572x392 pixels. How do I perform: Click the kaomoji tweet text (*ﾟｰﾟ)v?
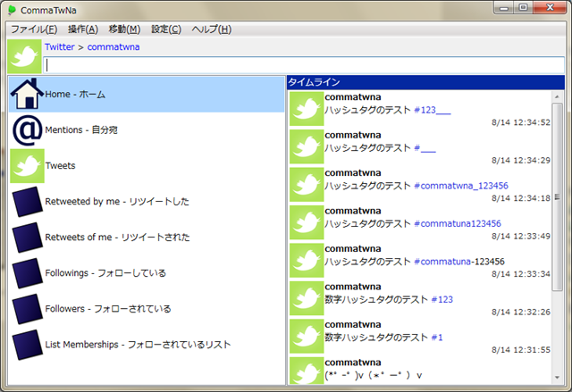tap(374, 375)
